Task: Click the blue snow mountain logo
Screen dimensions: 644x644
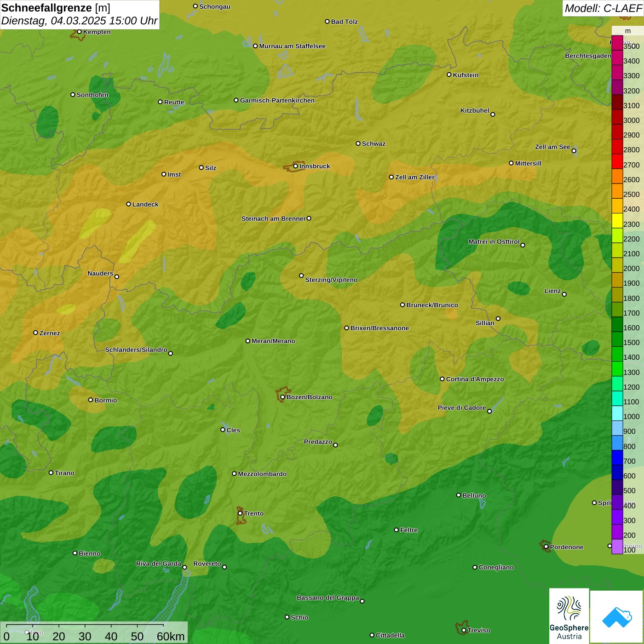Action: pyautogui.click(x=617, y=617)
